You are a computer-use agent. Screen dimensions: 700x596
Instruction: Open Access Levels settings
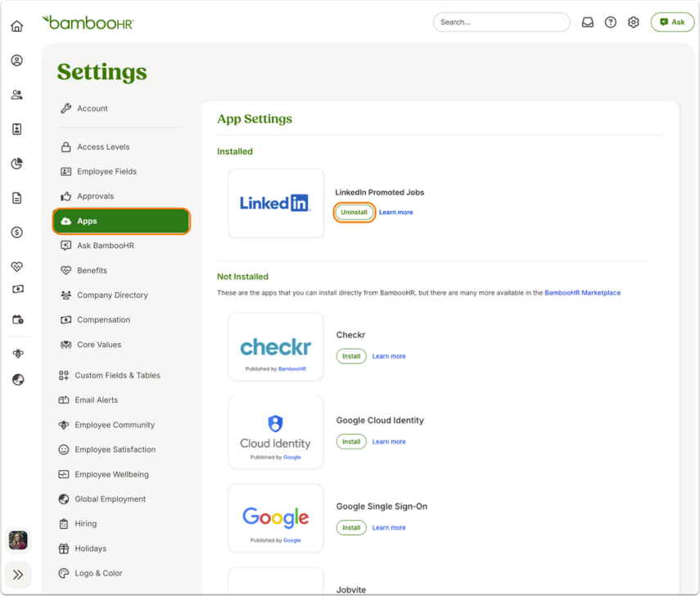click(95, 147)
